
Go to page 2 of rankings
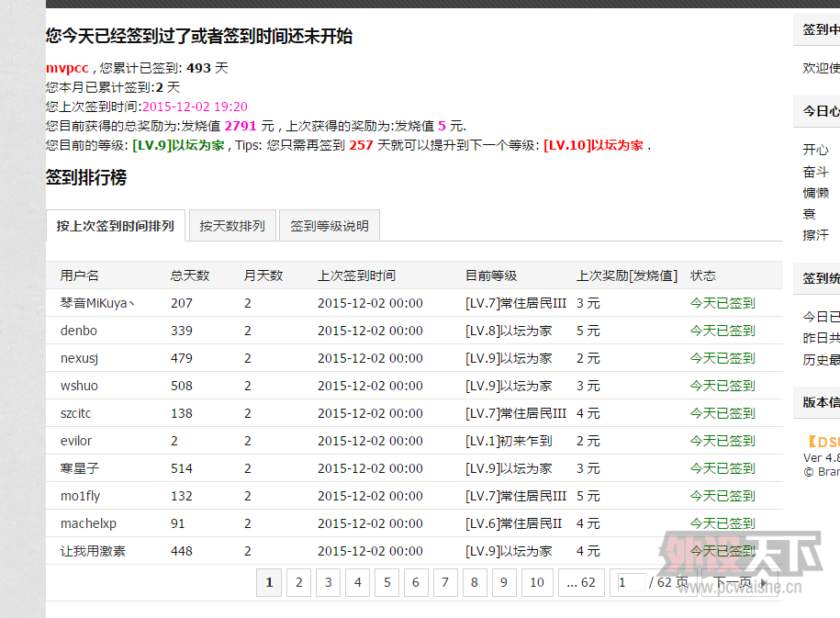pos(298,582)
